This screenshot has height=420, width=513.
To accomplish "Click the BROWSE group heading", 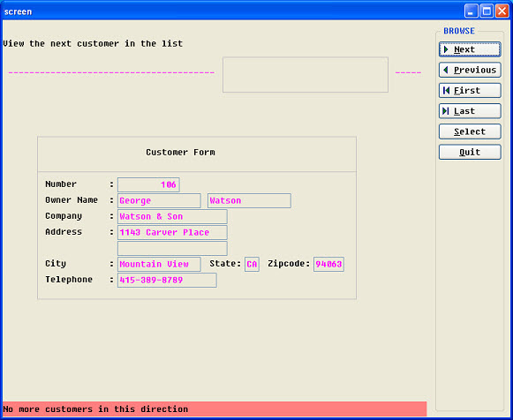I will point(459,31).
